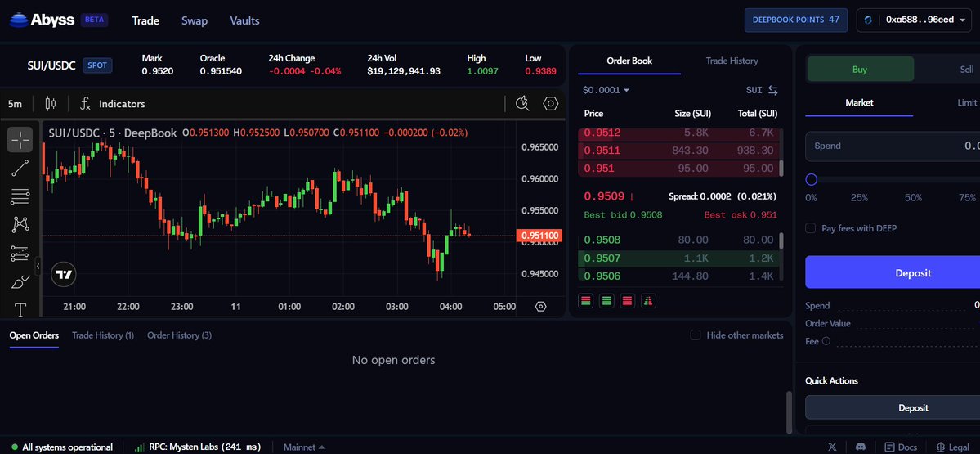Click the wallet avatar icon
This screenshot has height=454, width=980.
[x=868, y=20]
